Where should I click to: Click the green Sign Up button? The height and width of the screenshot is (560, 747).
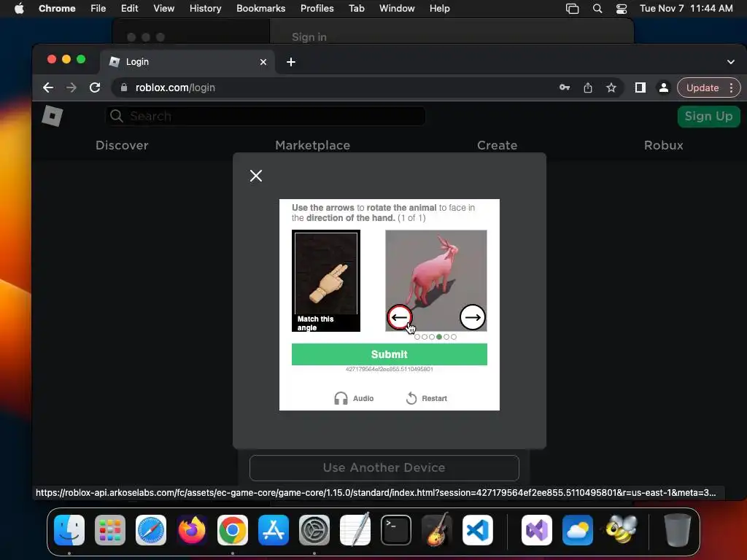708,116
